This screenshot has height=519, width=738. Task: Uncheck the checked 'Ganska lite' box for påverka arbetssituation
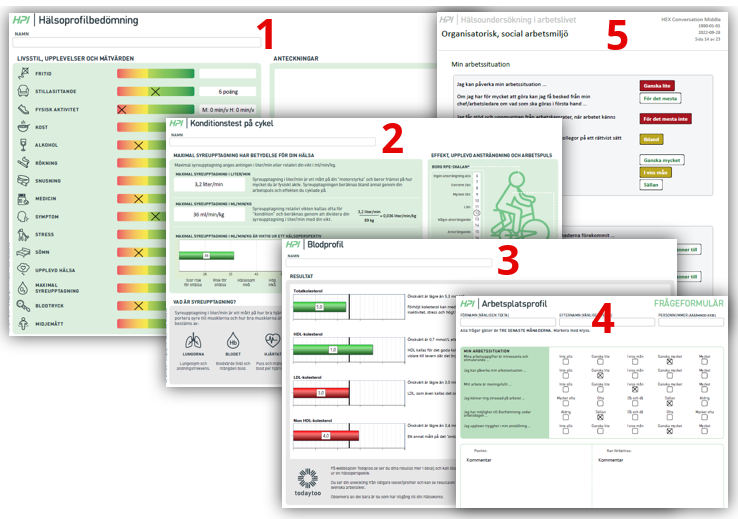(x=600, y=375)
